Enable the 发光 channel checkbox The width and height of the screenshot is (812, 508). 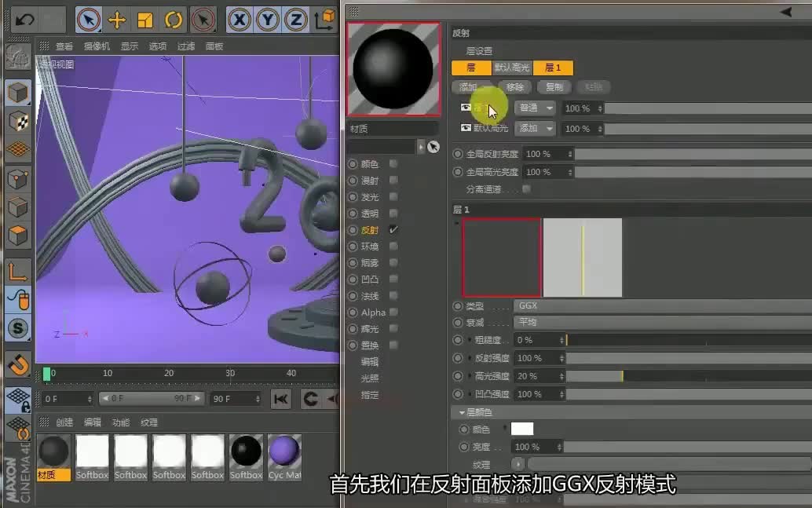[393, 197]
